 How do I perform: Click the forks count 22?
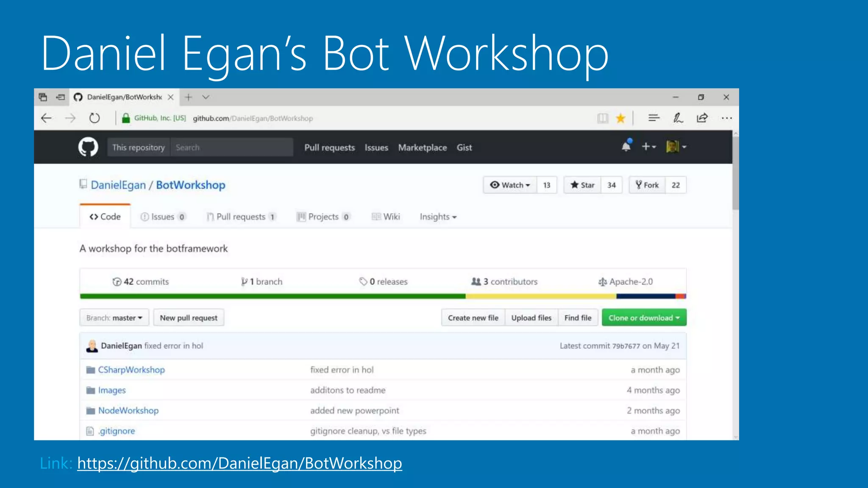[x=676, y=185]
